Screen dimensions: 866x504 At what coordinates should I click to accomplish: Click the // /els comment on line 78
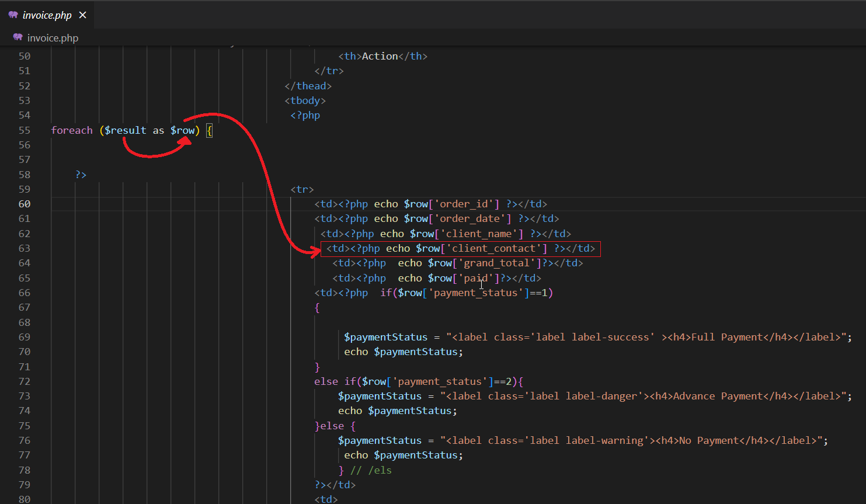tap(371, 470)
